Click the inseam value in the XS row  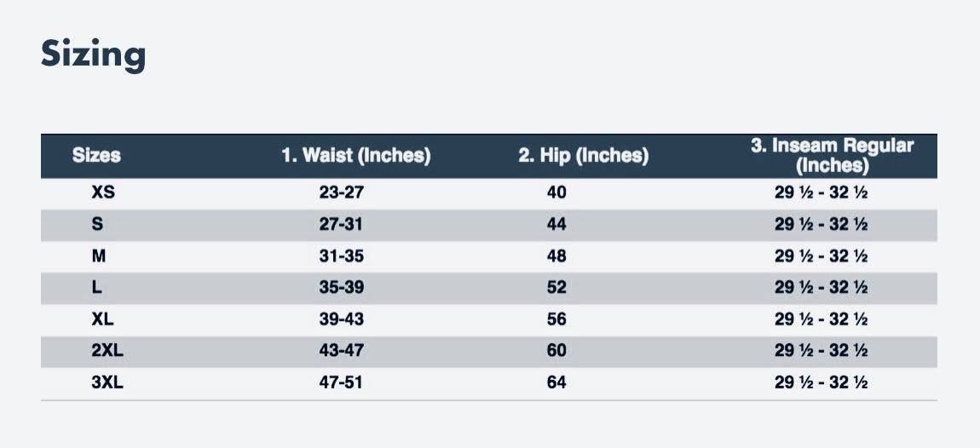coord(821,193)
